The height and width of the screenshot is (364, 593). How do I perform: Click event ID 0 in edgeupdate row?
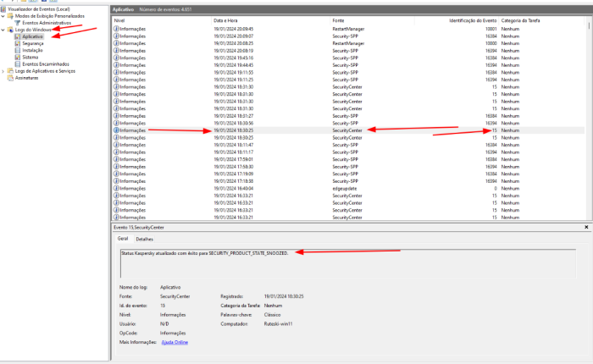tap(496, 188)
